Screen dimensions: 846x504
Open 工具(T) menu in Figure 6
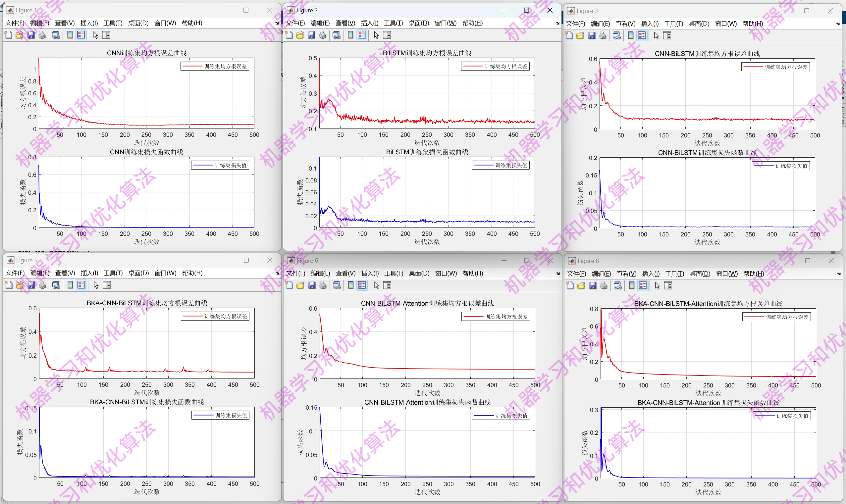point(393,274)
